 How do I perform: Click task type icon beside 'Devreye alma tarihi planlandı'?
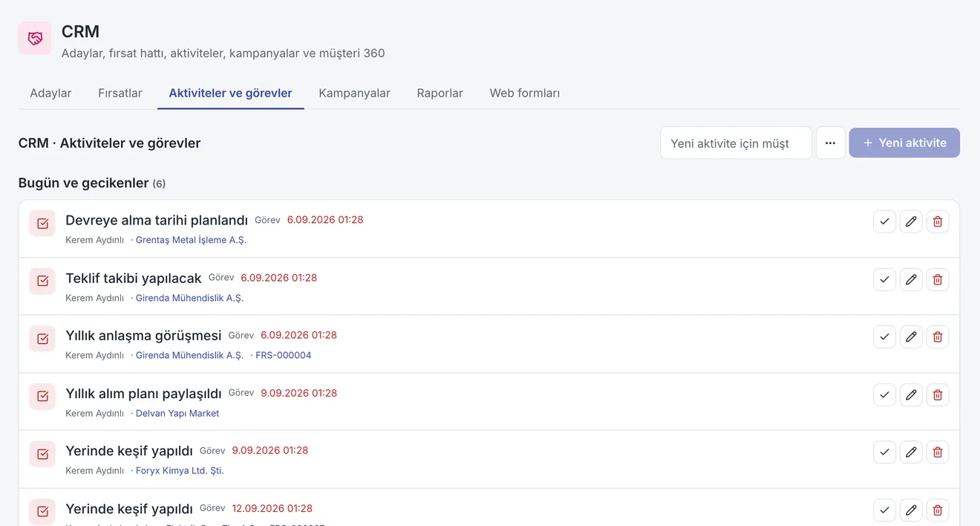pyautogui.click(x=42, y=224)
